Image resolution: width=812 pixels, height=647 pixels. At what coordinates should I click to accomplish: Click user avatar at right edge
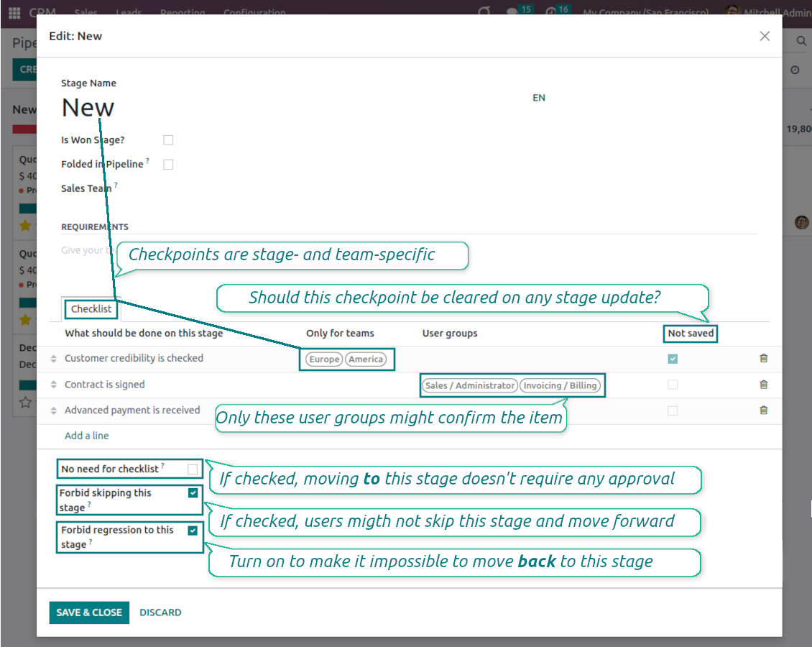coord(801,223)
